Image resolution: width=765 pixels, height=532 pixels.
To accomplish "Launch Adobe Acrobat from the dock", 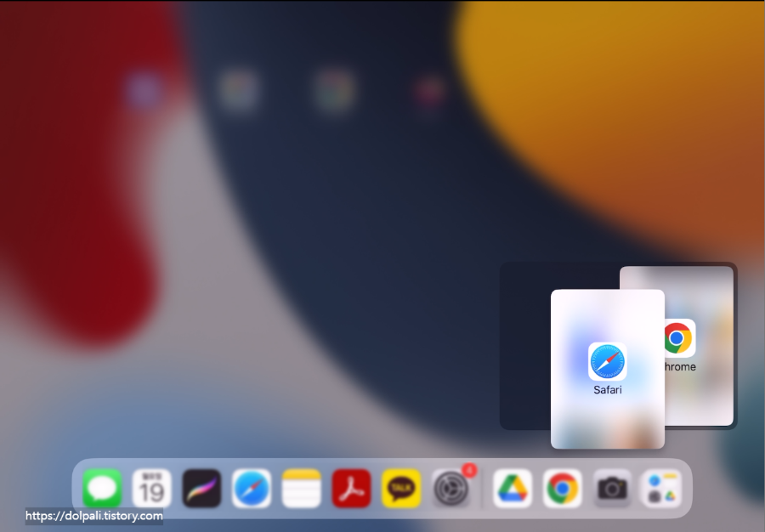I will point(351,488).
